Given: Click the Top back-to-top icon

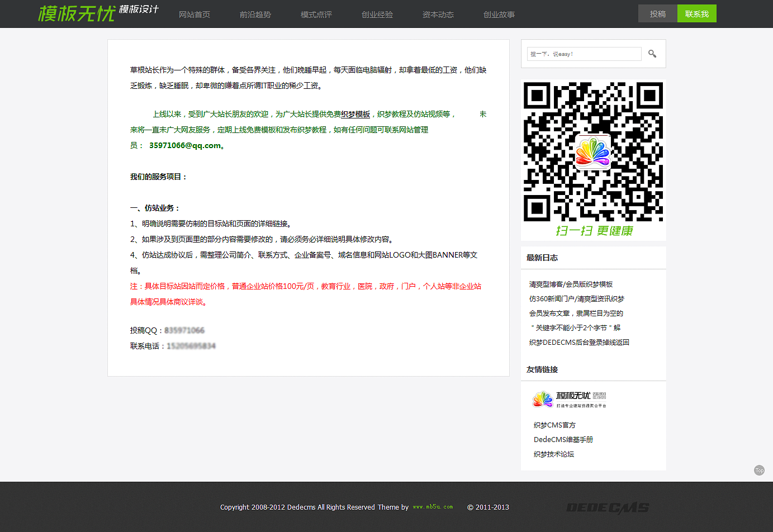Looking at the screenshot, I should pos(759,471).
